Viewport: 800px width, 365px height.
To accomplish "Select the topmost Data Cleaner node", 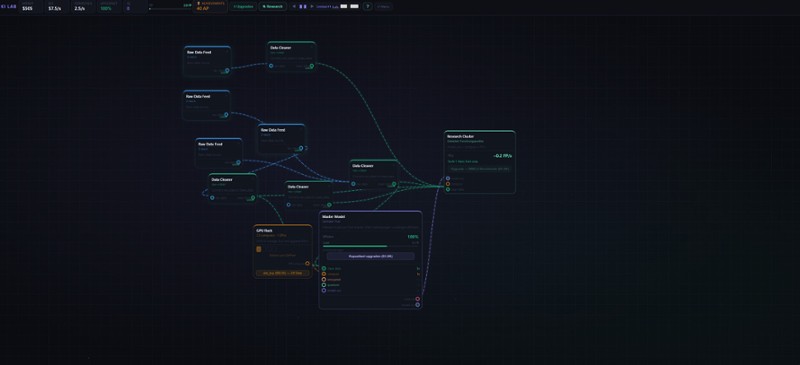I will [292, 56].
